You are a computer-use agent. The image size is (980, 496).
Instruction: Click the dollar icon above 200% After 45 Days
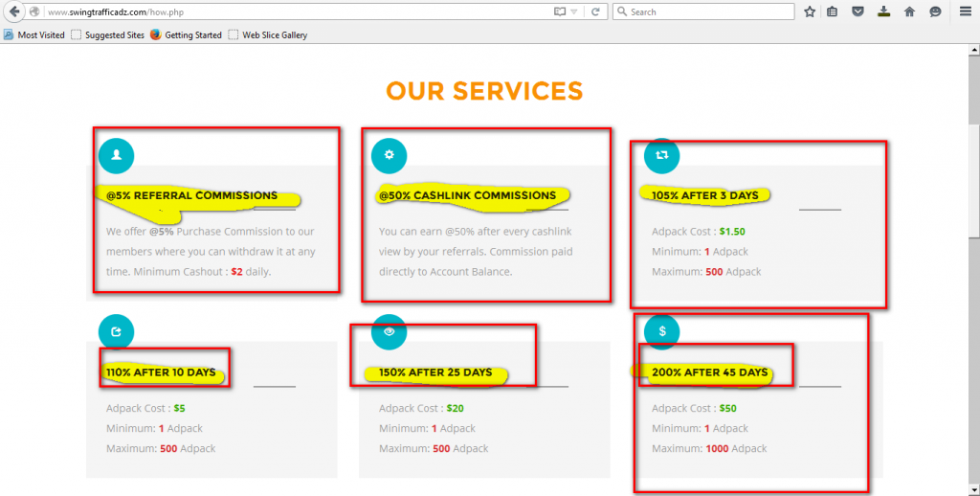(661, 331)
